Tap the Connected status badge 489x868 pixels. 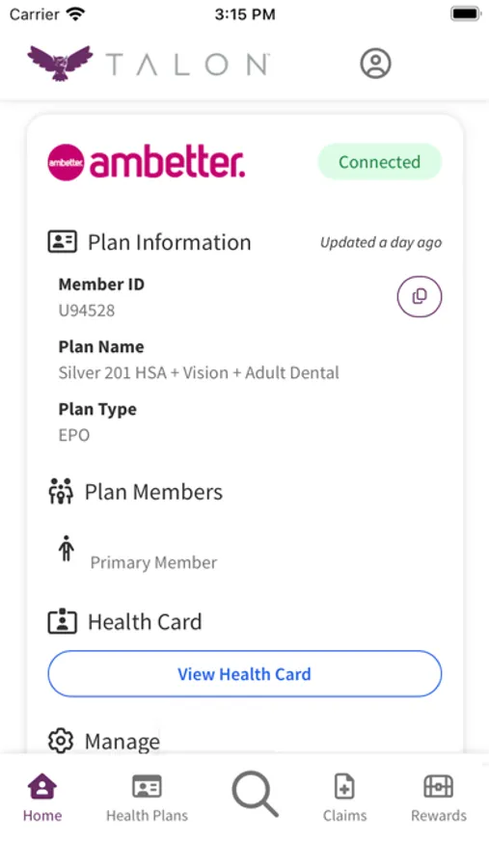coord(379,162)
